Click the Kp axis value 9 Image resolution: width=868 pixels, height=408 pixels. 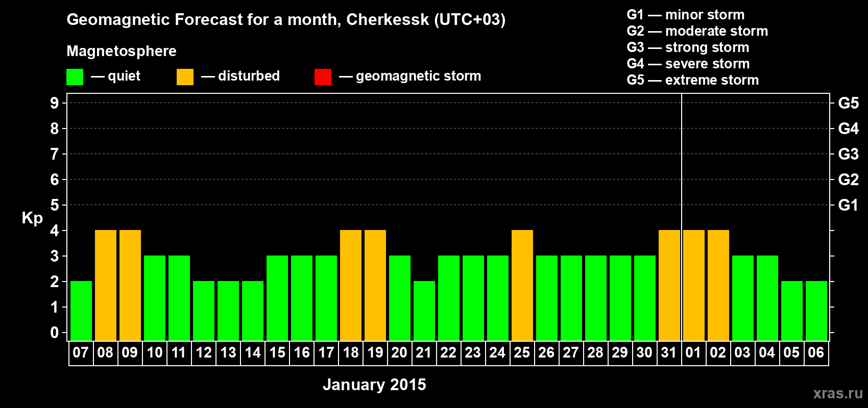pos(55,103)
